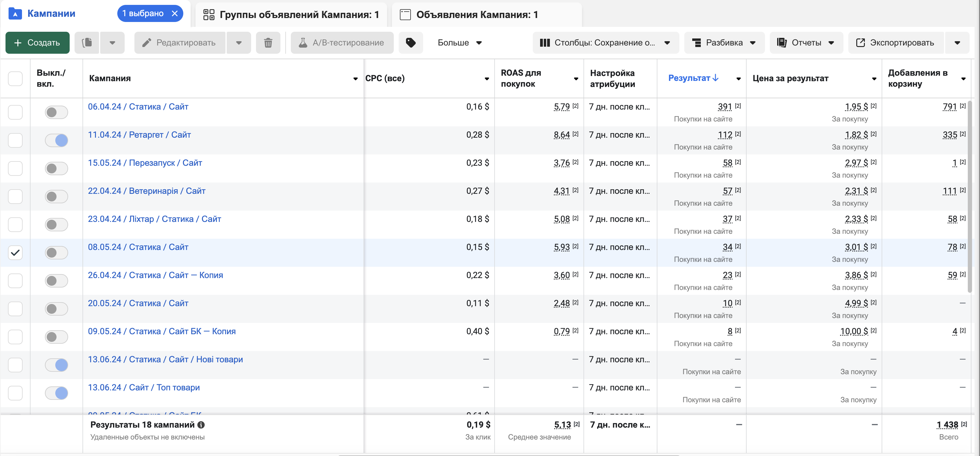
Task: Select checkbox for 23.04.24 / Ліхтар / Статика / Сайт
Action: (x=15, y=225)
